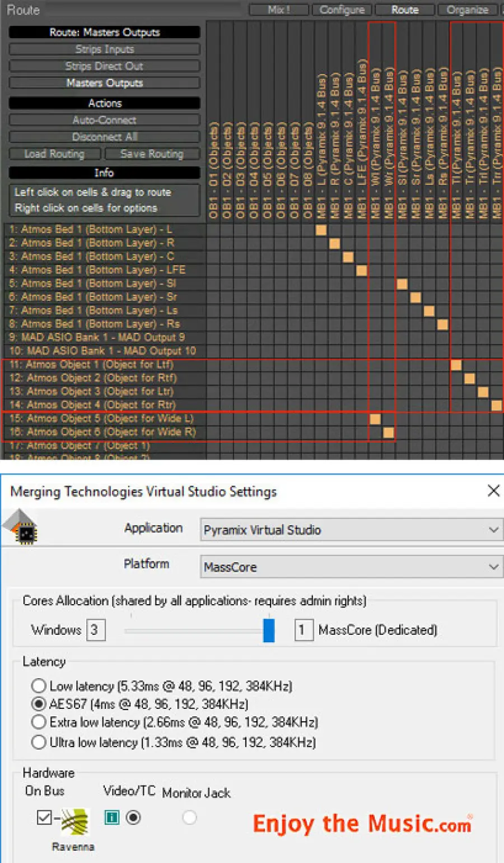The height and width of the screenshot is (863, 504).
Task: Click orange routing cell for Atmos Object 5
Action: [x=375, y=419]
